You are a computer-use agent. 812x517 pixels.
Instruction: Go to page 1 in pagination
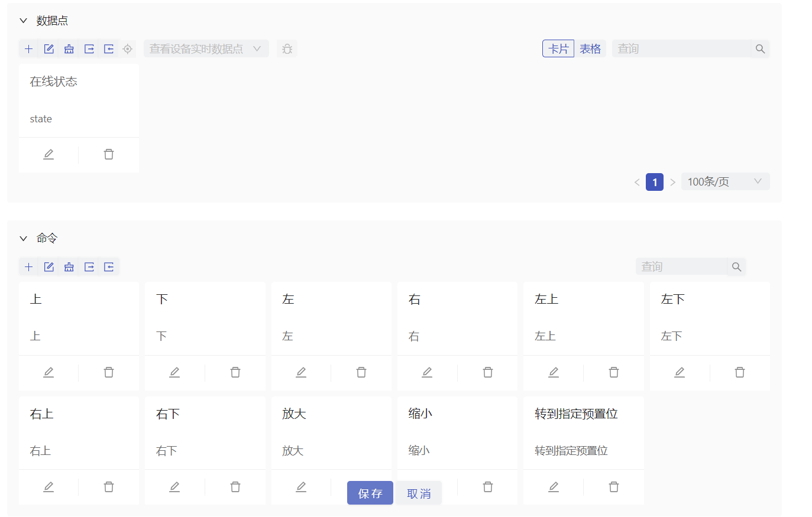[655, 182]
